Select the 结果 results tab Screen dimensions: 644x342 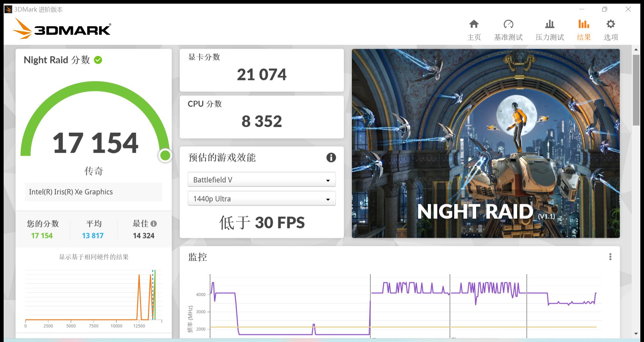pos(584,30)
